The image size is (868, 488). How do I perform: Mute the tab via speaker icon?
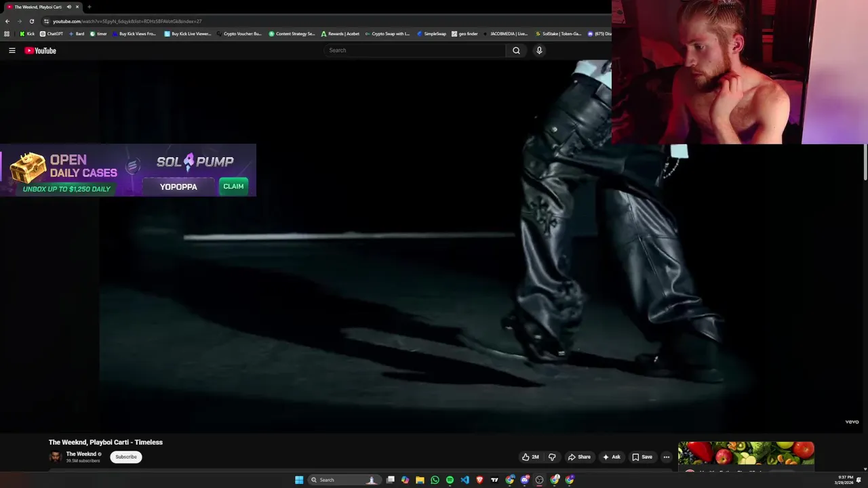(x=68, y=7)
